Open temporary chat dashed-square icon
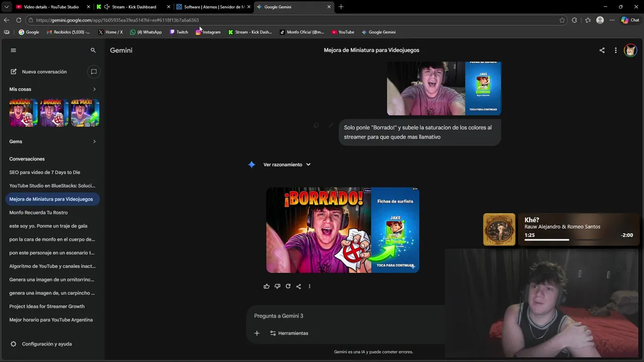The height and width of the screenshot is (362, 644). click(x=94, y=72)
